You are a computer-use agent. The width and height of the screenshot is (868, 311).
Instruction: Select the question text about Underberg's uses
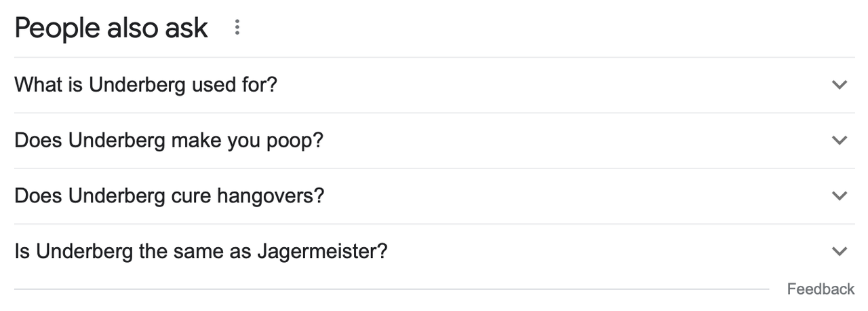coord(146,85)
